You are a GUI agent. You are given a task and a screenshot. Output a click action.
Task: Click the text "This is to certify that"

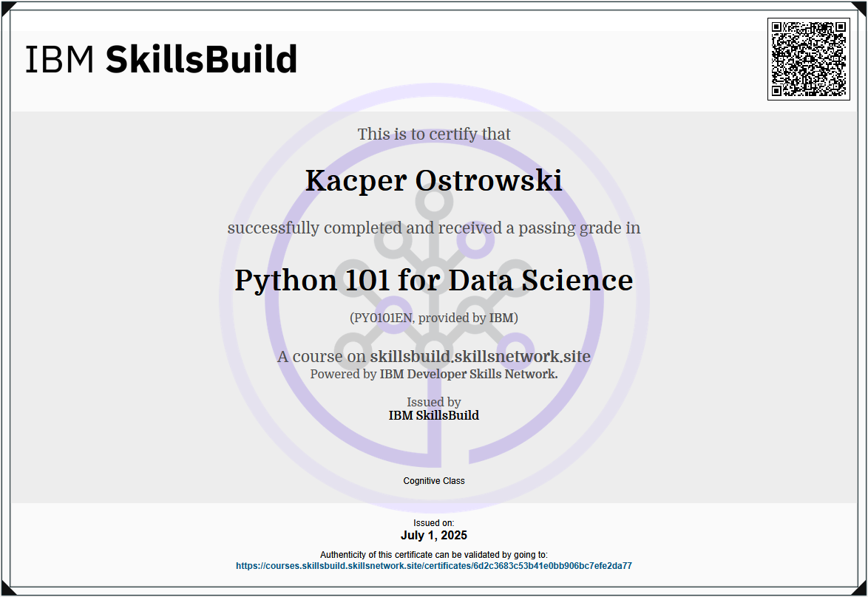coord(434,134)
